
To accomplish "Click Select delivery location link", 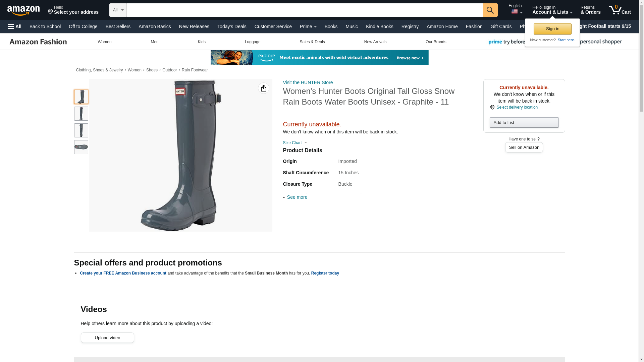I will tap(517, 107).
